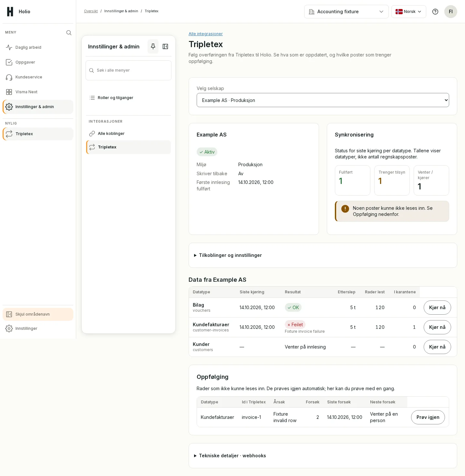Open the Norsk language selector
Screen dimensions: 465x476
coord(409,12)
